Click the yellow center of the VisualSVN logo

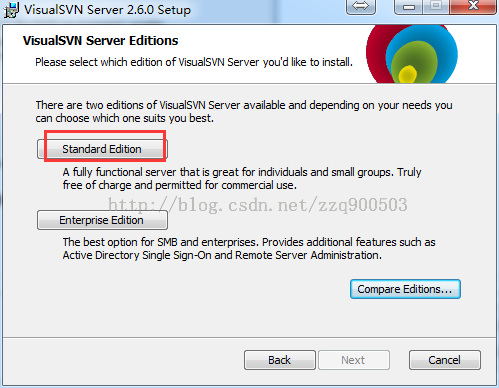(x=407, y=74)
